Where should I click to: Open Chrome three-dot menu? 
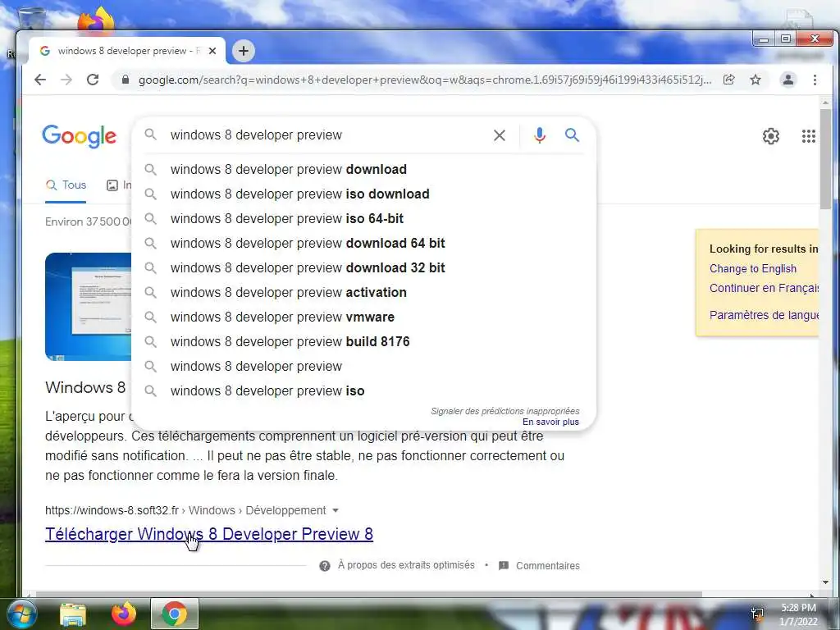(x=815, y=80)
